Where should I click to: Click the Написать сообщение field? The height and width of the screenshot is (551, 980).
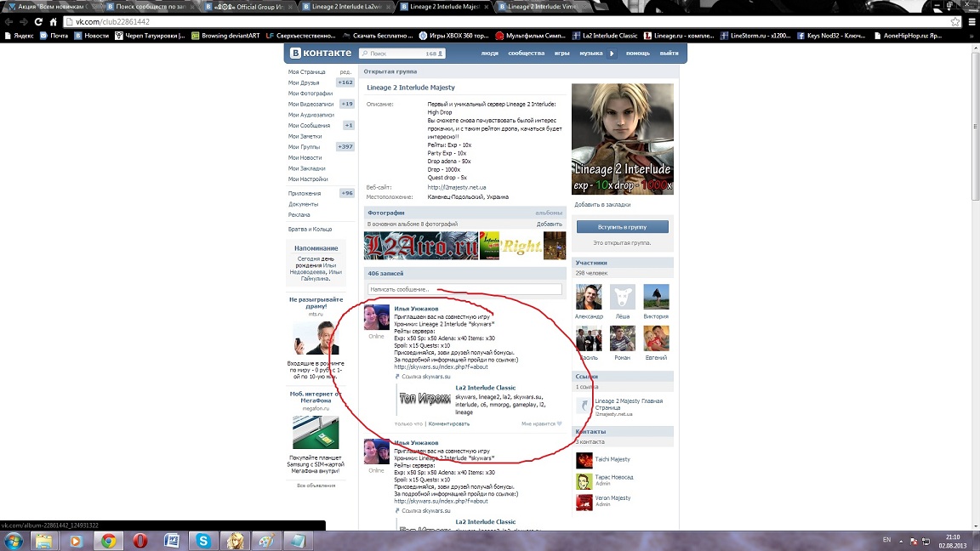465,289
